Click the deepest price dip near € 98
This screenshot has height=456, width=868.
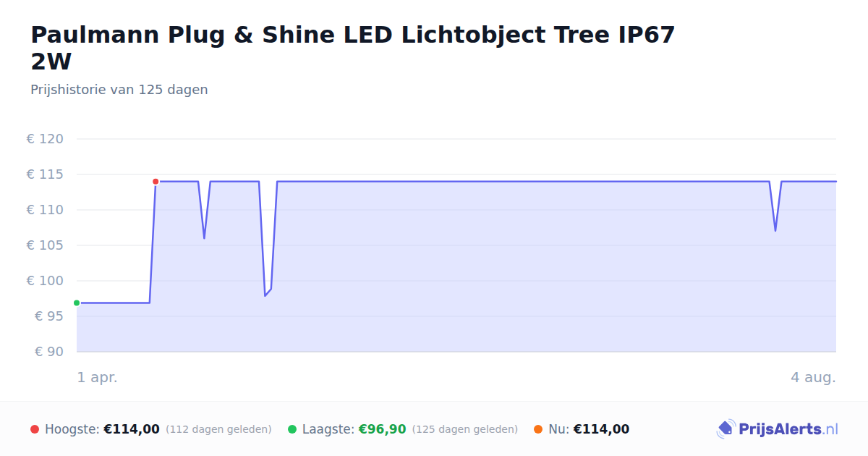pos(265,295)
